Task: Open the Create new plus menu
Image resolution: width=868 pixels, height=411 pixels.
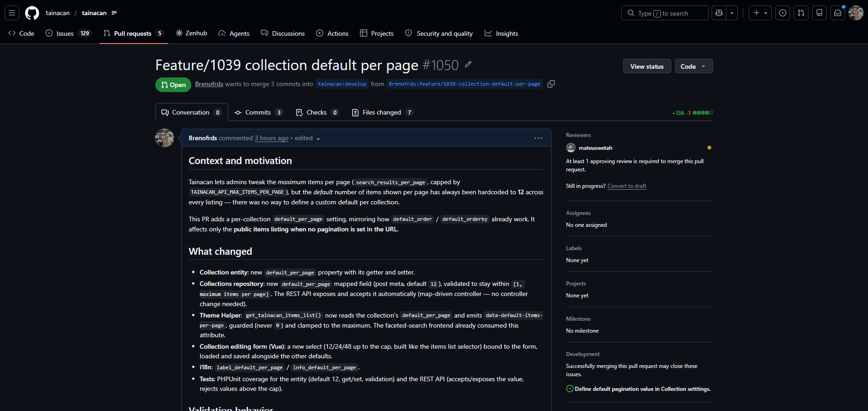Action: (760, 13)
